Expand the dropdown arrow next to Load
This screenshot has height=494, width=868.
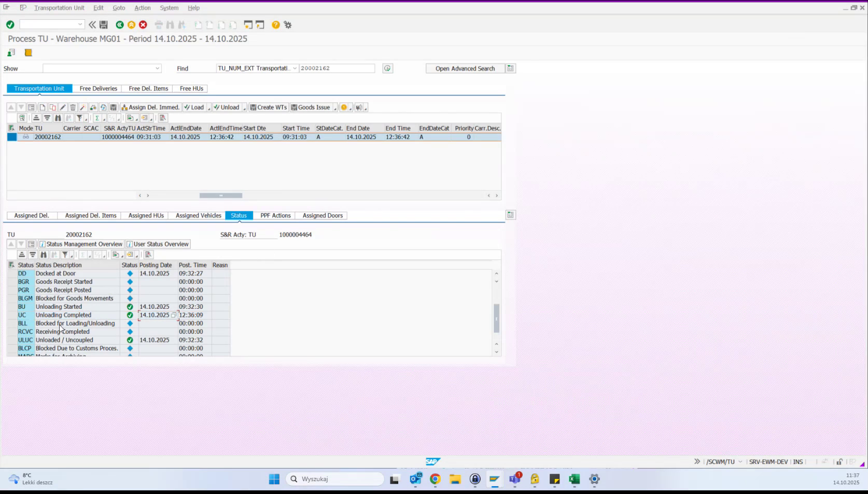(x=209, y=107)
